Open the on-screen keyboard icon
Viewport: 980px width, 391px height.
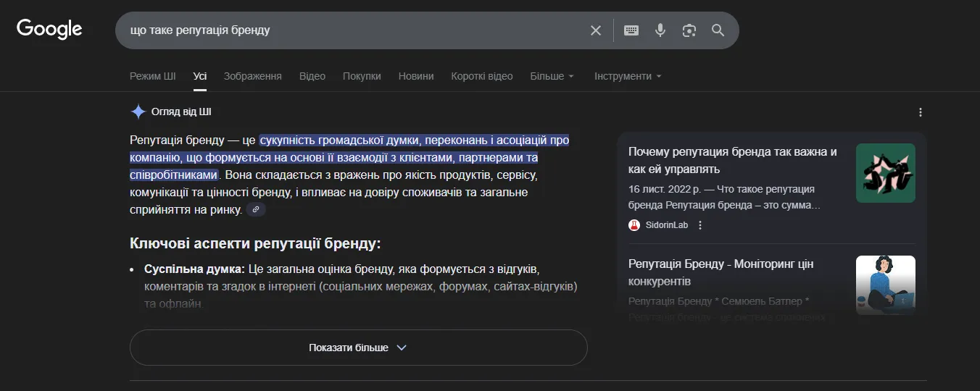click(631, 30)
